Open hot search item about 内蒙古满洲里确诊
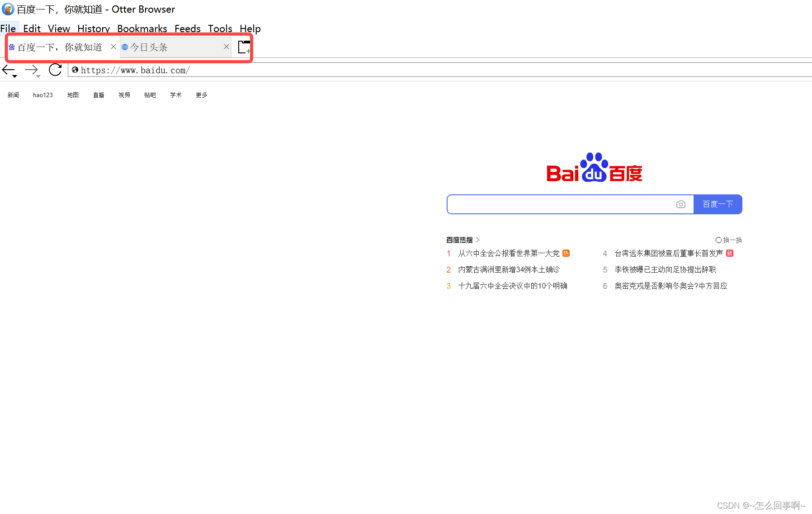 (x=508, y=269)
